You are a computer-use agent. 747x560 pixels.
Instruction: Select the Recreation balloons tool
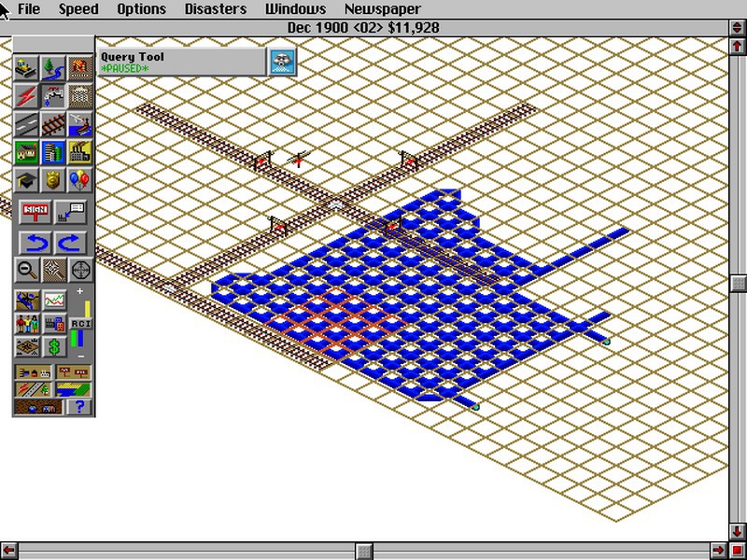(x=80, y=180)
